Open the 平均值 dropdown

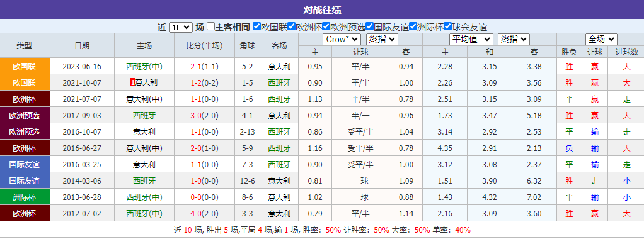471,40
